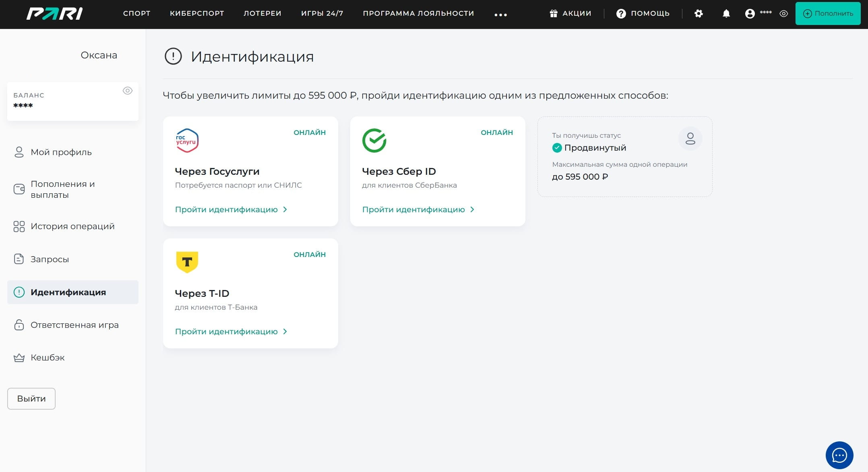The image size is (868, 472).
Task: Click the до 595 000 ₽ limit value
Action: tap(580, 177)
